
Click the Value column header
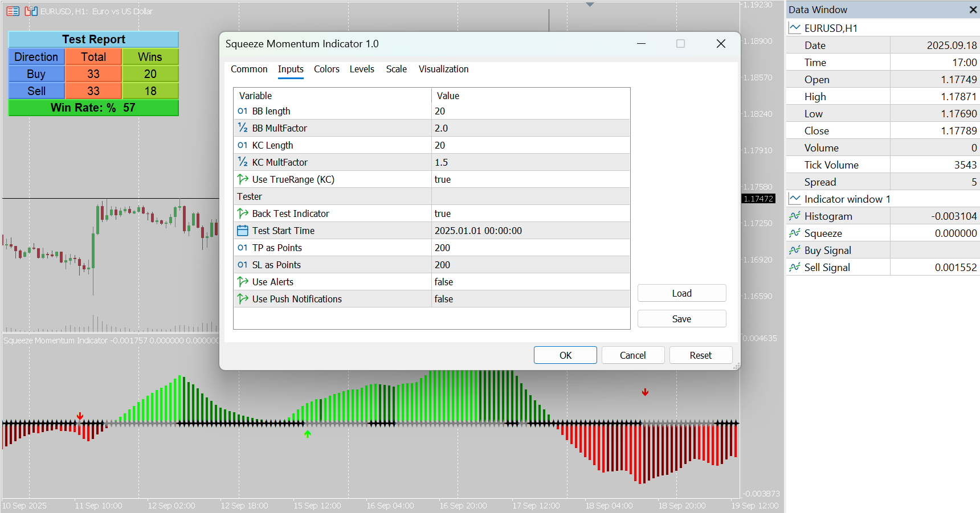pyautogui.click(x=530, y=96)
